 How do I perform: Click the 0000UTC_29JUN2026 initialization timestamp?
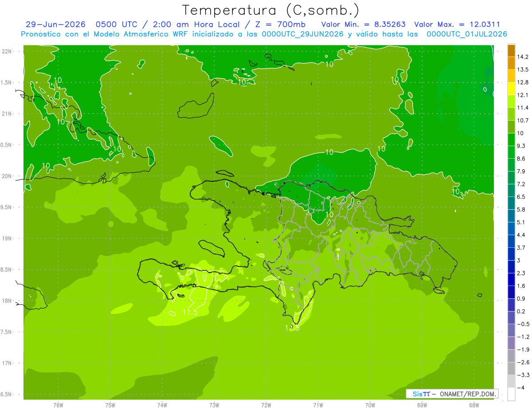303,34
